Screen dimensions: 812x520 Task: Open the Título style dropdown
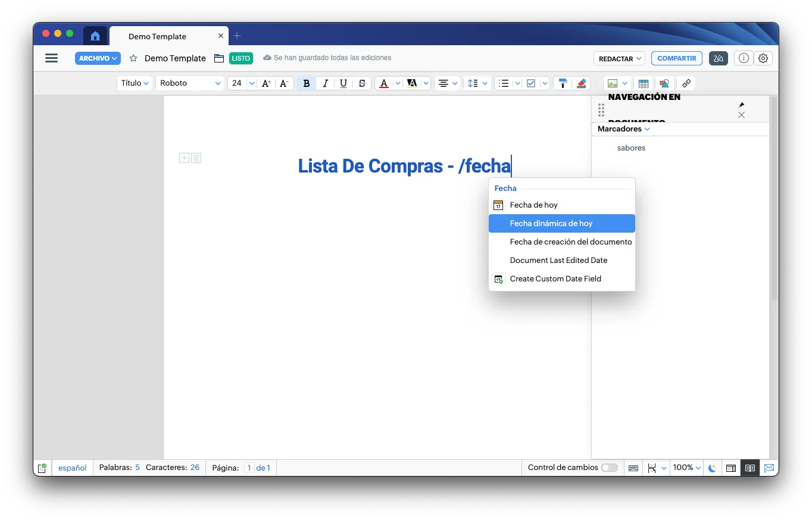[x=135, y=83]
